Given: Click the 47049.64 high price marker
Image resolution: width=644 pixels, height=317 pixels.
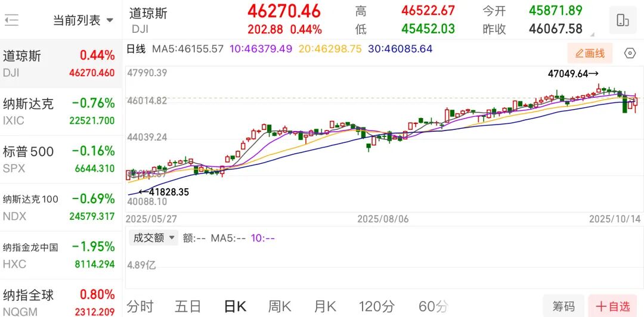Looking at the screenshot, I should 572,74.
